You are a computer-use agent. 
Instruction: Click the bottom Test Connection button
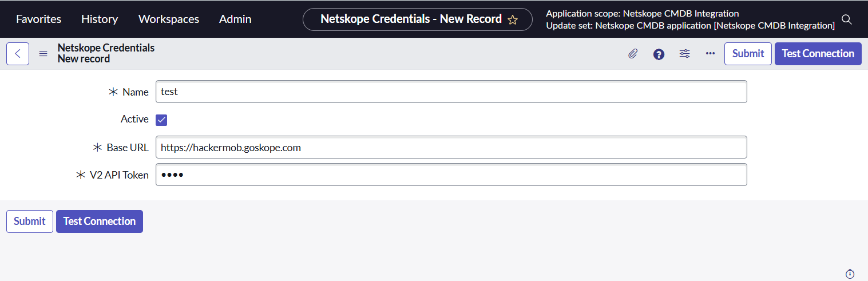(x=100, y=221)
